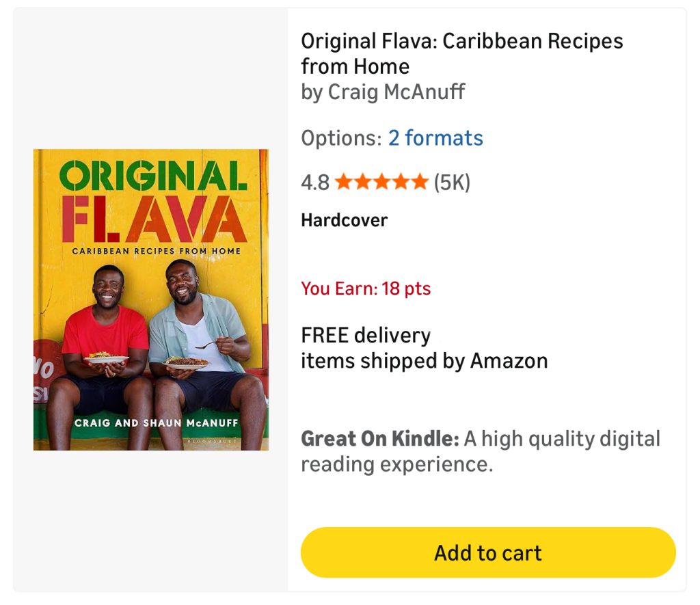
Task: Click the last orange rating star
Action: (420, 183)
